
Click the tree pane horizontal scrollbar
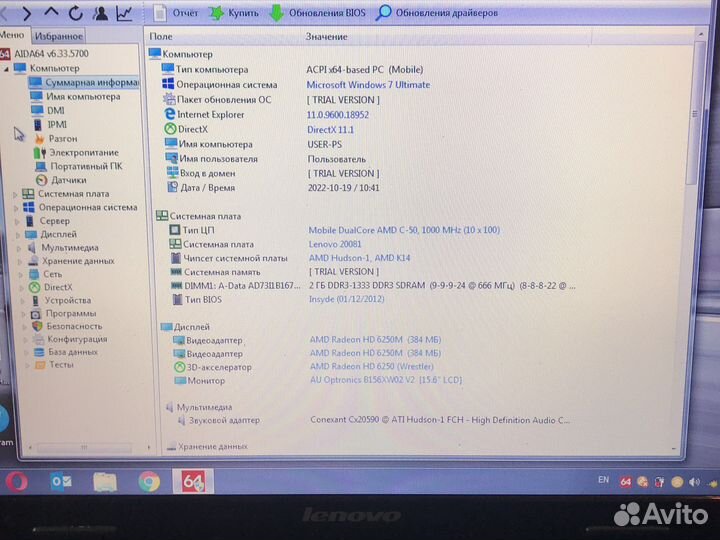coord(84,447)
